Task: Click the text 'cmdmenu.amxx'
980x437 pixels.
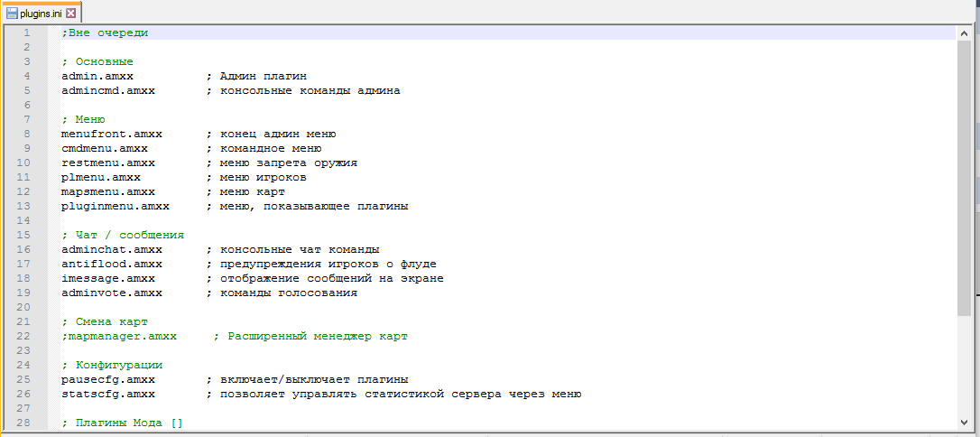Action: pyautogui.click(x=105, y=149)
